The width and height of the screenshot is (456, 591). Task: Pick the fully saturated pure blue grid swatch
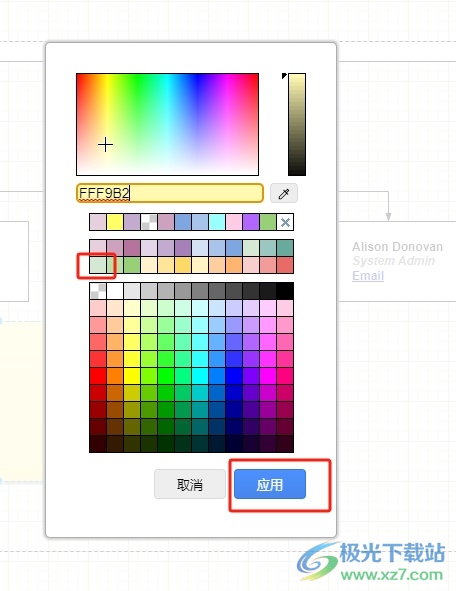[x=234, y=376]
